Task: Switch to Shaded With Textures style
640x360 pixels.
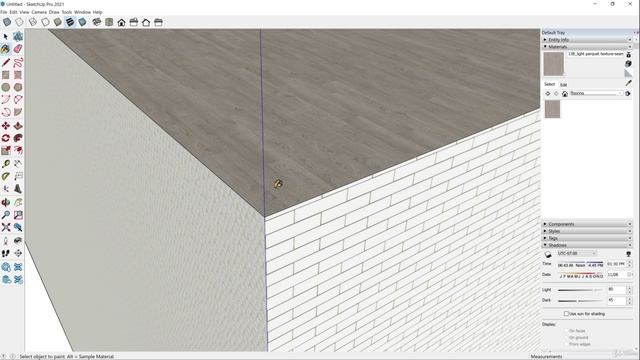Action: (x=70, y=22)
